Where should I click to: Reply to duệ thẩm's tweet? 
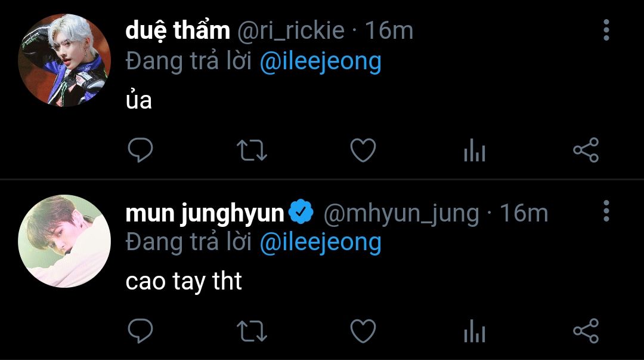tap(141, 150)
